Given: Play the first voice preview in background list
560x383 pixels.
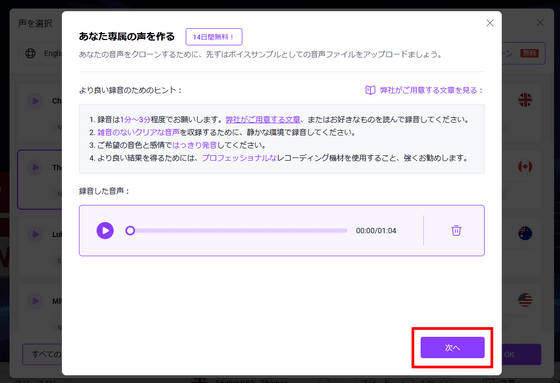Looking at the screenshot, I should point(35,100).
